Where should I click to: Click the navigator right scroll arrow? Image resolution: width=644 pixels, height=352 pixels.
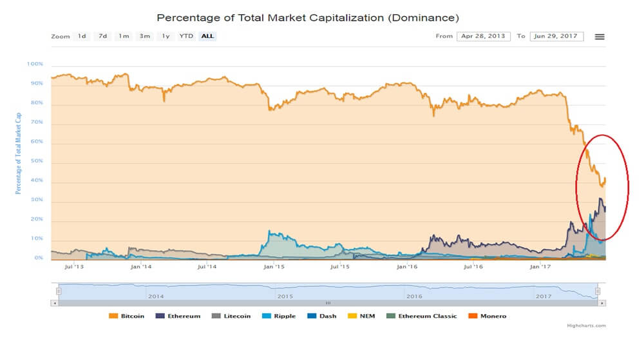[x=601, y=302]
